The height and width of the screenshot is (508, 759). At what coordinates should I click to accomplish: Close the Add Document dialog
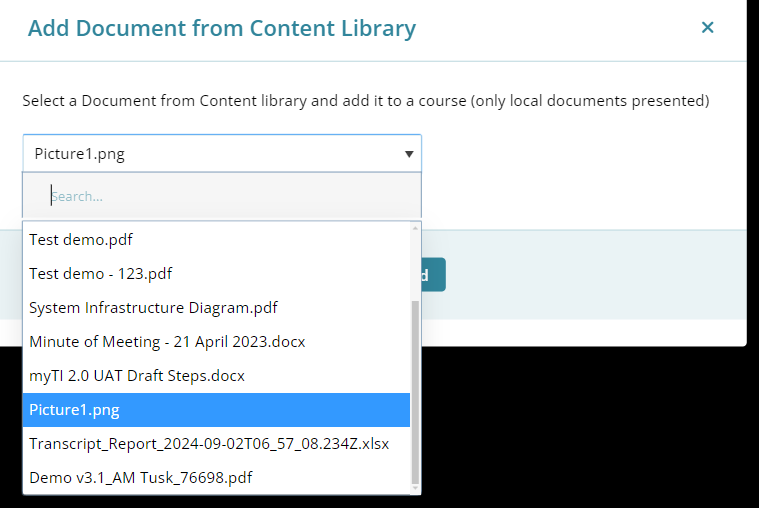coord(707,28)
